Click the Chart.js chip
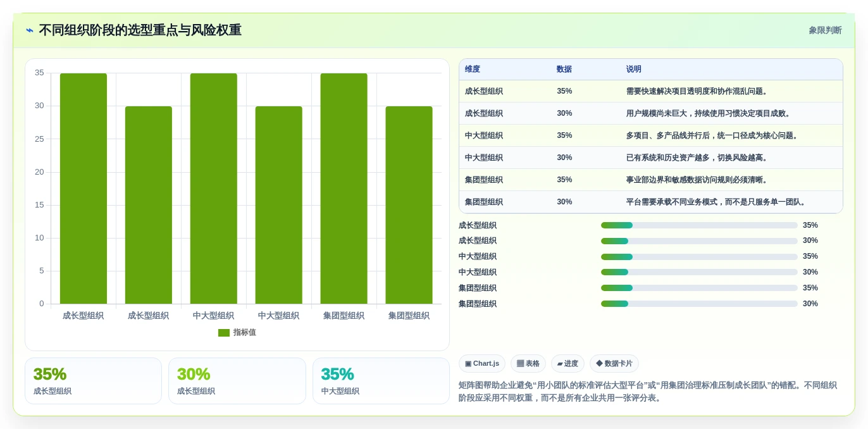Screen dimensions: 868x429 pyautogui.click(x=482, y=364)
